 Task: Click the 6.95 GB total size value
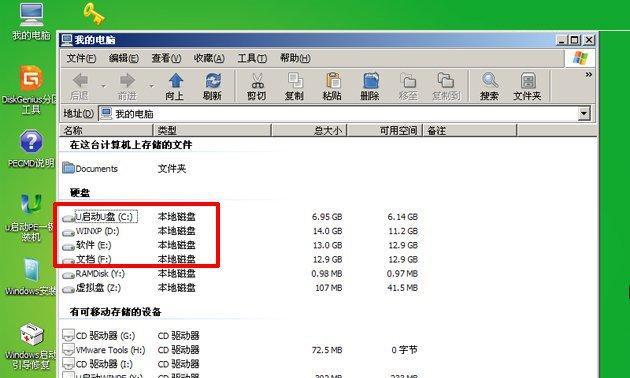coord(327,217)
